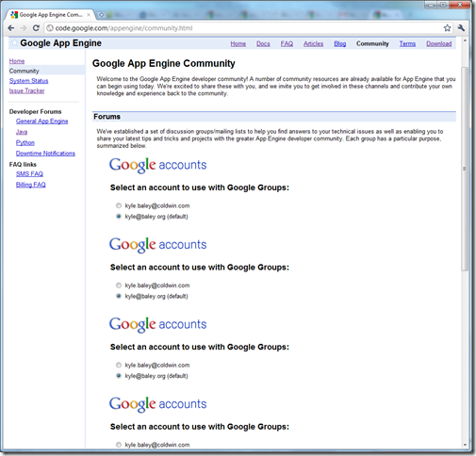
Task: Click the browser forward arrow
Action: tap(24, 28)
